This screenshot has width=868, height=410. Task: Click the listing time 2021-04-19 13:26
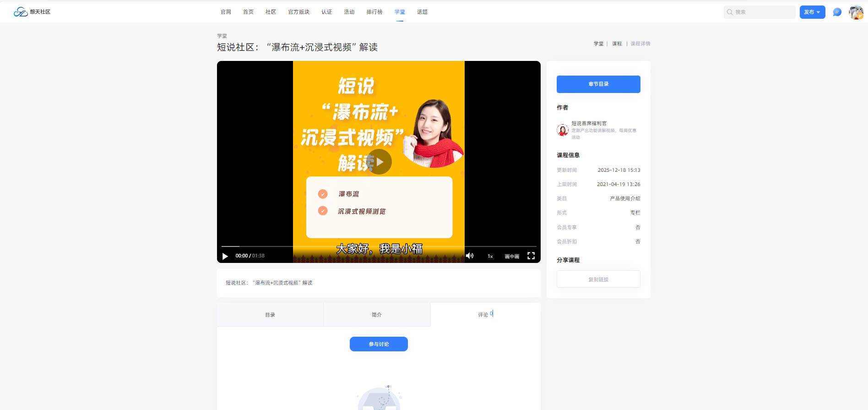pyautogui.click(x=618, y=184)
